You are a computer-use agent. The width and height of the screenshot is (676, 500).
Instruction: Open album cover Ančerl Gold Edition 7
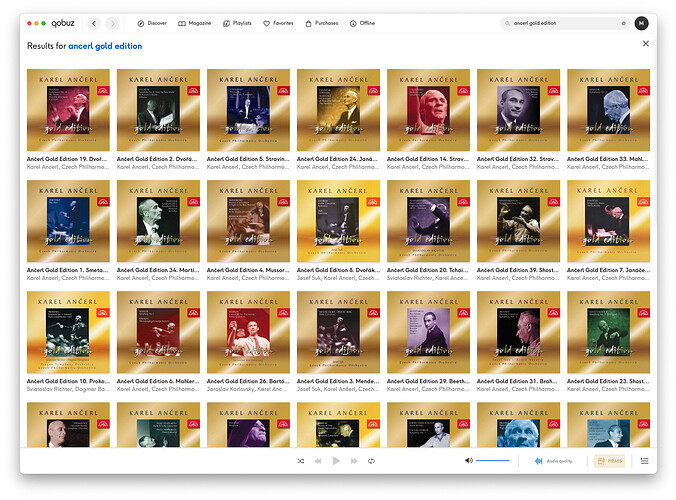tap(608, 221)
